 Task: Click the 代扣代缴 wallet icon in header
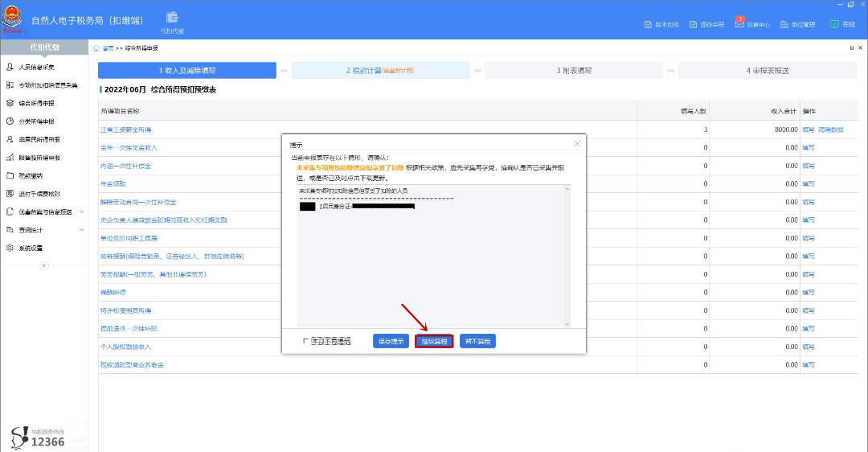tap(172, 18)
